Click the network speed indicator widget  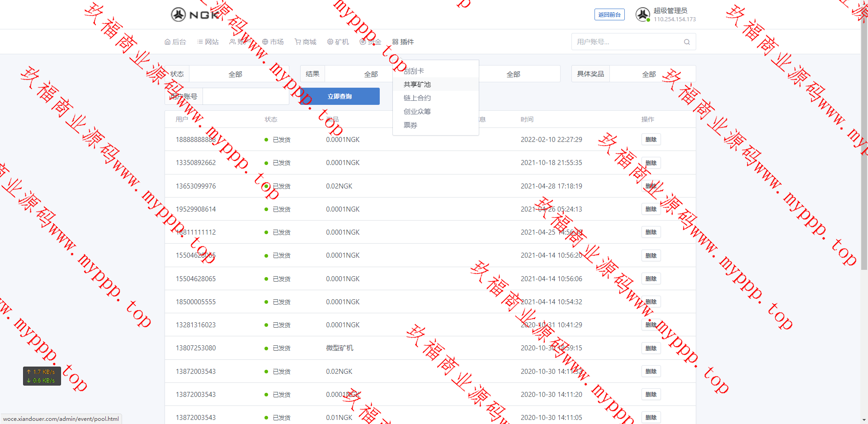(x=42, y=376)
